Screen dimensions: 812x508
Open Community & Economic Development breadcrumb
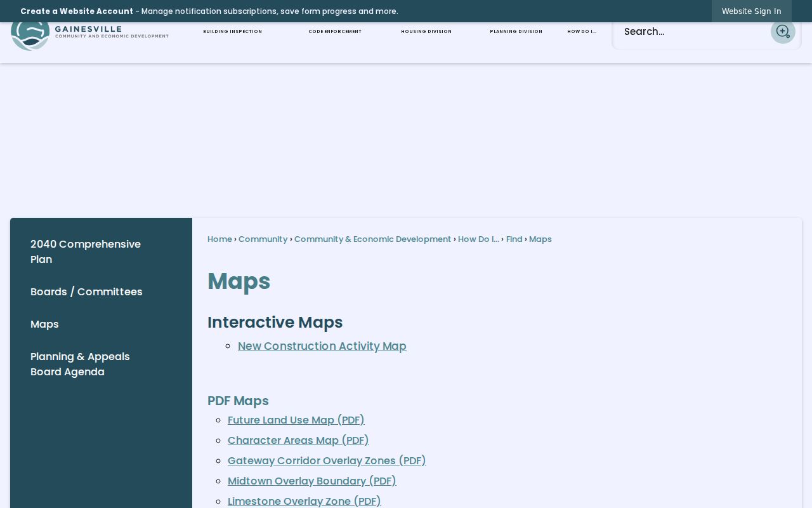pos(372,239)
